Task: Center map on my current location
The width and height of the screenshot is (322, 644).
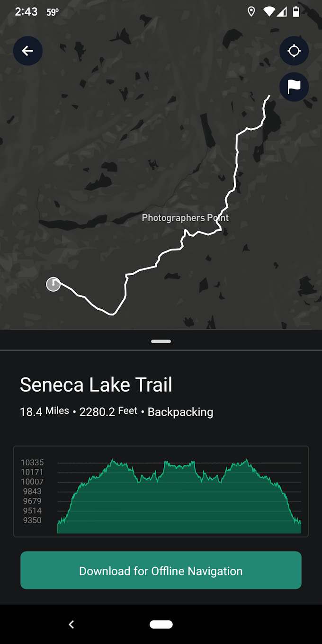Action: click(x=294, y=51)
